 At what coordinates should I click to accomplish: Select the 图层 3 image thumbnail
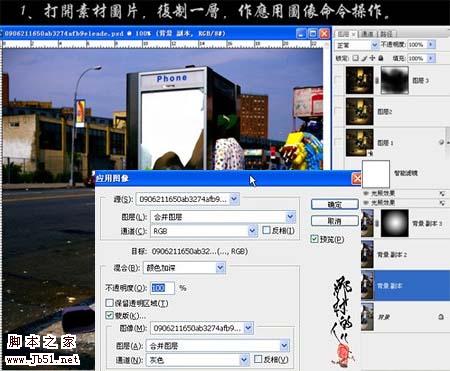(359, 80)
